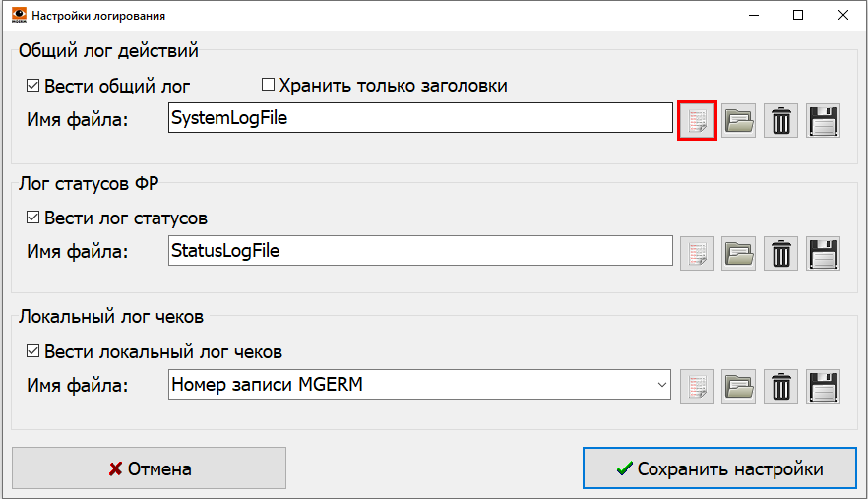Browse folder for the SystemLogFile log

click(739, 121)
